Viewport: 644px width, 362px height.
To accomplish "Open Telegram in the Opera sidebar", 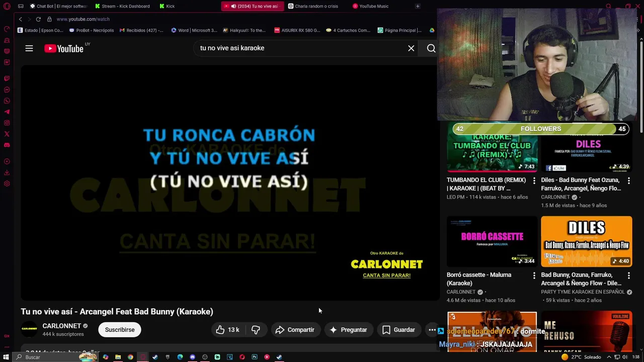I will click(7, 112).
